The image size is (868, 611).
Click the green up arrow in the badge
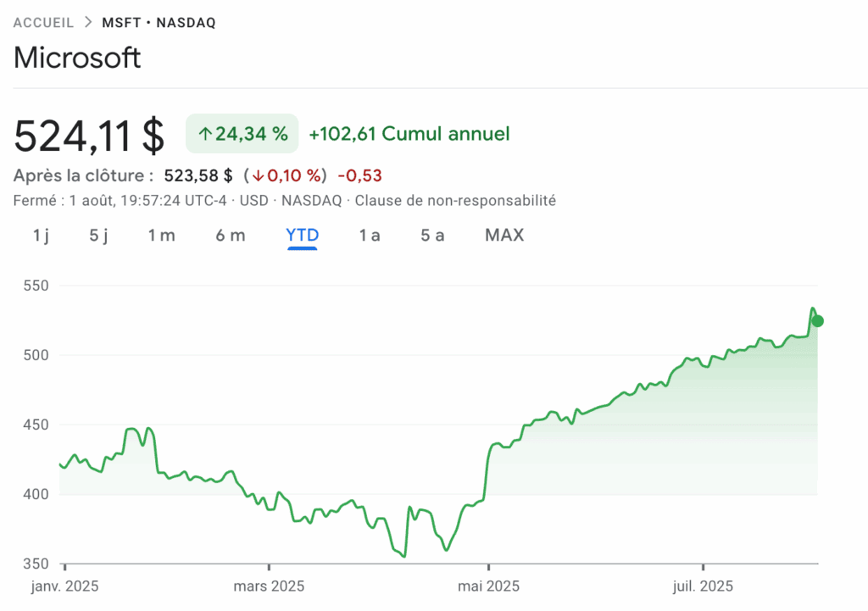tap(205, 134)
